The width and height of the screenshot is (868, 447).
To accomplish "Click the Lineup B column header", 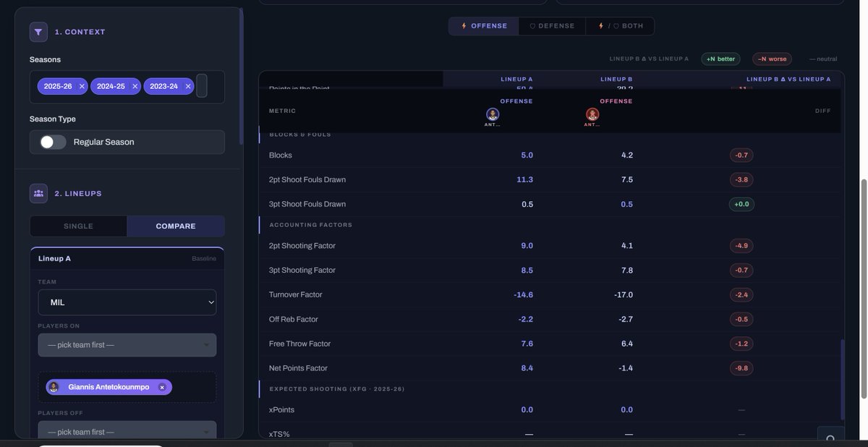I will (x=616, y=79).
